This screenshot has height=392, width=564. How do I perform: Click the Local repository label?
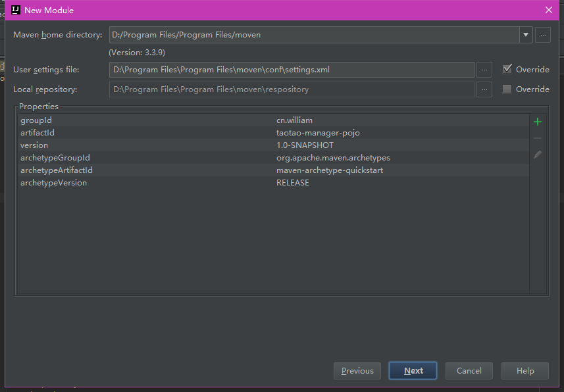pos(45,89)
